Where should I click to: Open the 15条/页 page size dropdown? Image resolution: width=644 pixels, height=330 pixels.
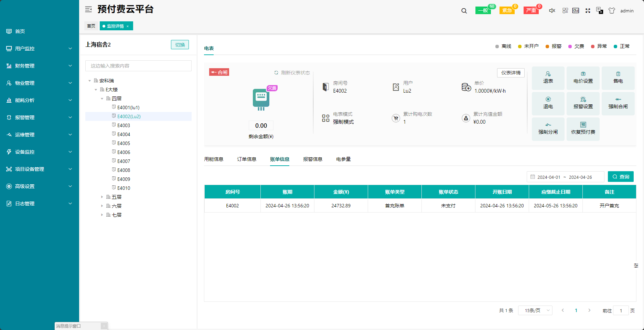coord(535,310)
